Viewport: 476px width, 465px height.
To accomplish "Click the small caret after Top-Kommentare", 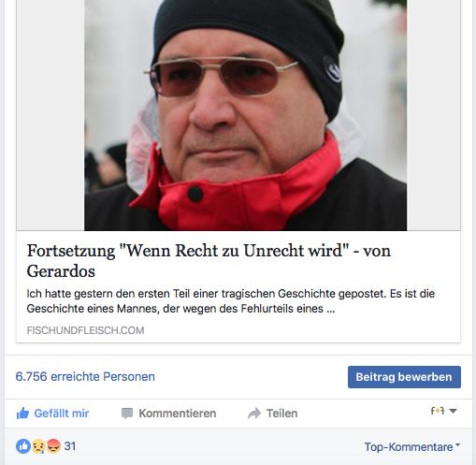I will pyautogui.click(x=457, y=444).
